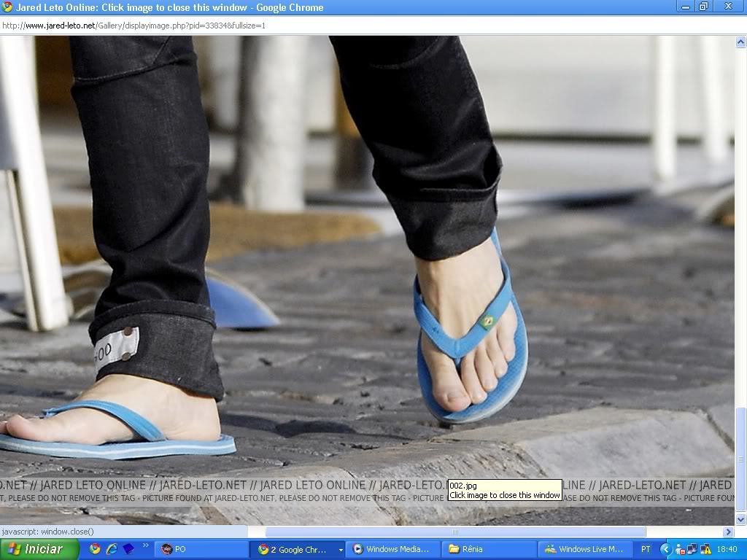Click the vertical scrollbar down arrow

click(x=740, y=519)
